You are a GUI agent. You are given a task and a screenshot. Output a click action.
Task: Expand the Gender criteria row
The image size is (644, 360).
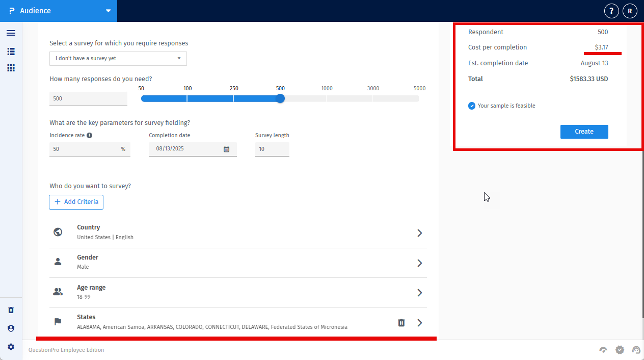tap(419, 263)
